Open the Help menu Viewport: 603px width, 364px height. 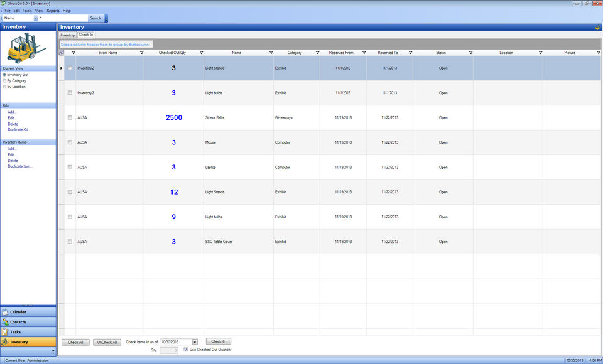[67, 11]
